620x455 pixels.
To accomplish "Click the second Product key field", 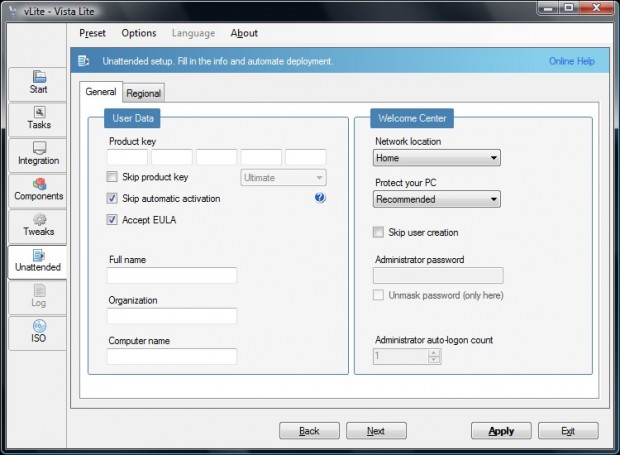I will pos(172,157).
